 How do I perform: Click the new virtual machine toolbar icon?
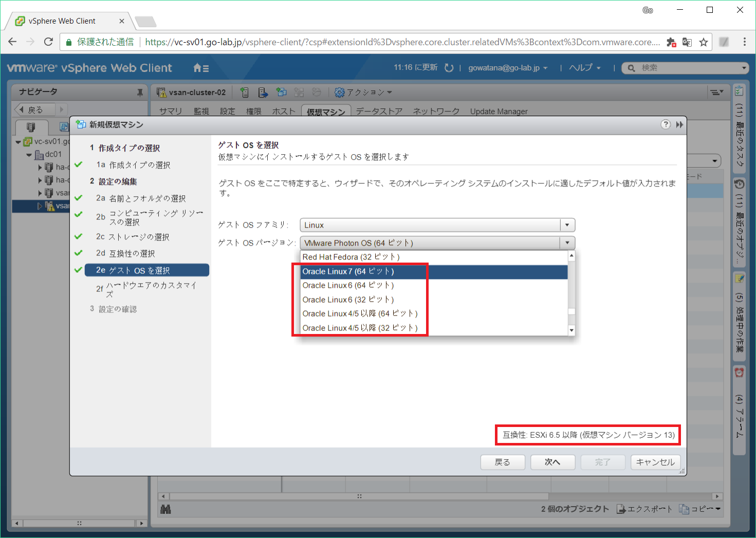[281, 92]
